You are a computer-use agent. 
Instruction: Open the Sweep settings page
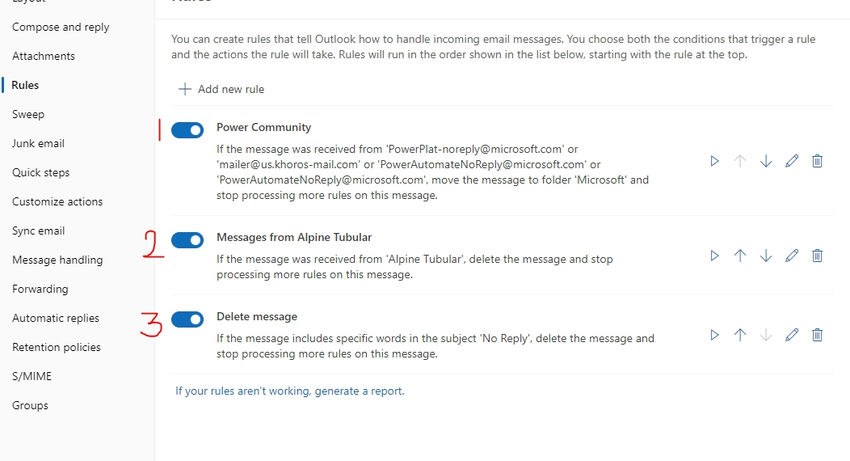[28, 114]
